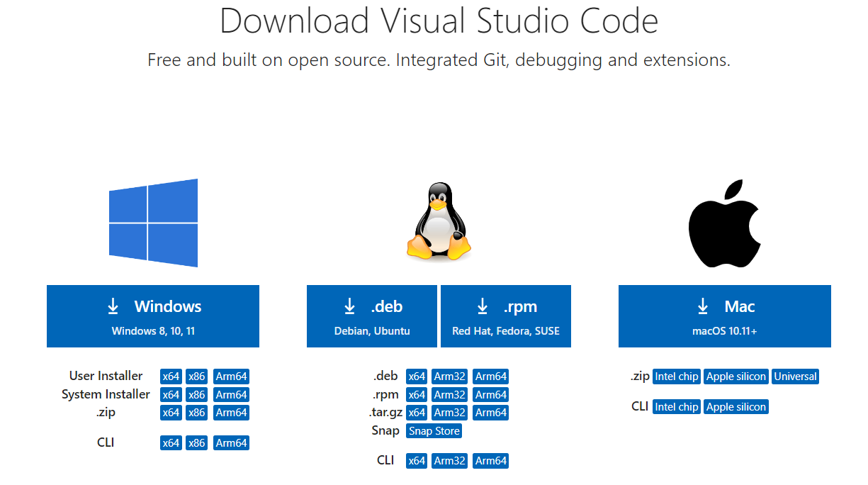Open the Snap Store link

[434, 431]
